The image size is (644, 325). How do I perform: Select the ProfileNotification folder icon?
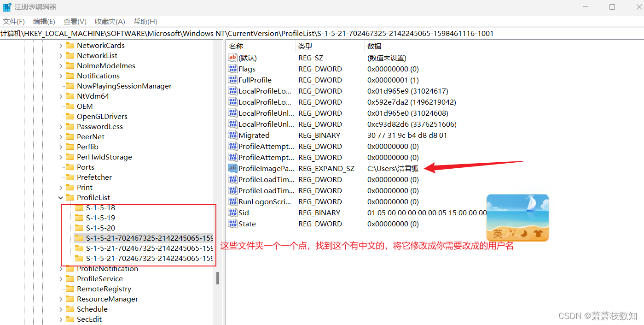coord(70,268)
